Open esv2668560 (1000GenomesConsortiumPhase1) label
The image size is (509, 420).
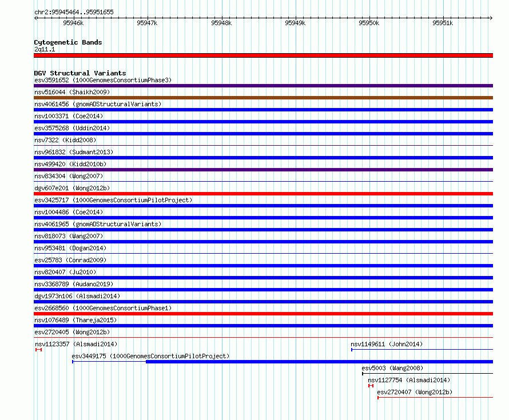tap(103, 308)
